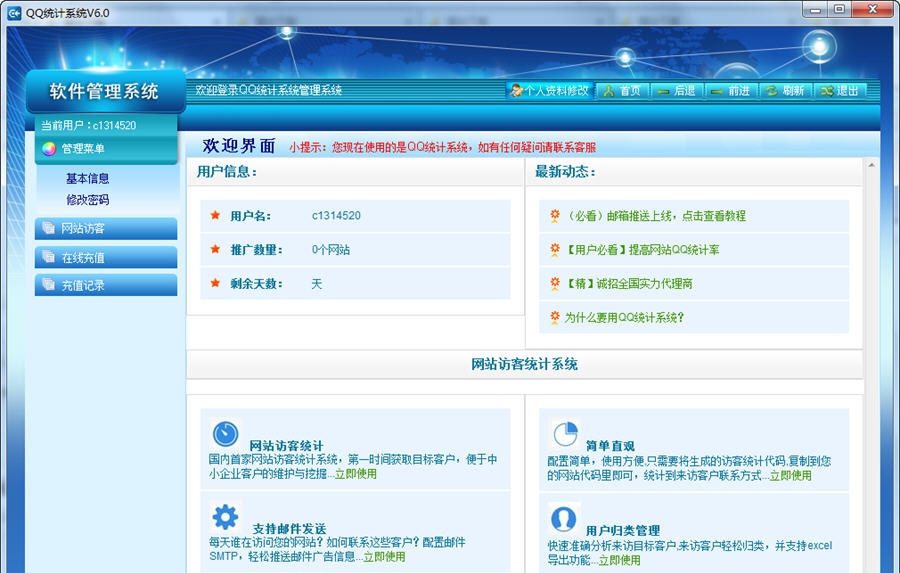Click the 简单直观 feature title

(x=610, y=446)
